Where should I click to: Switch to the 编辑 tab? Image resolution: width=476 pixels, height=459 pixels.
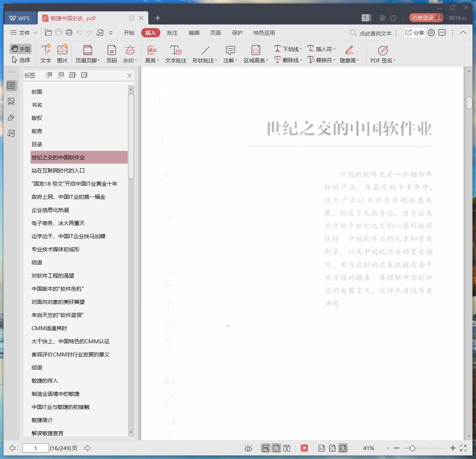[194, 33]
